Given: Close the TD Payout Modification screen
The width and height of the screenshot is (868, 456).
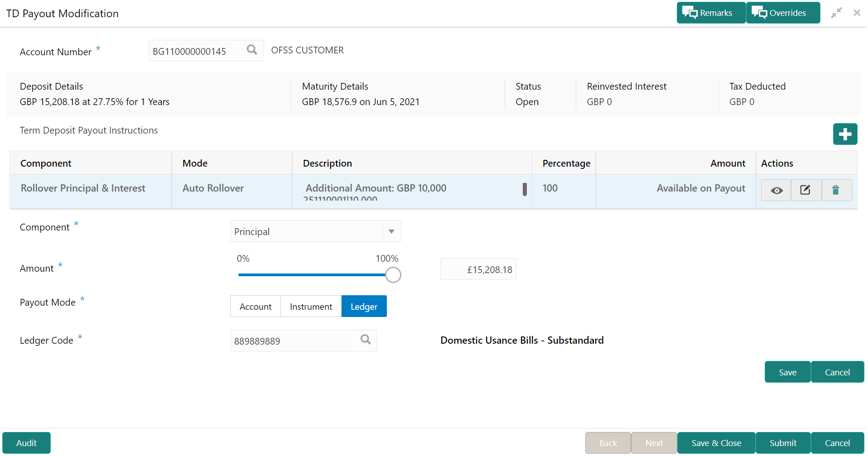Looking at the screenshot, I should [857, 13].
